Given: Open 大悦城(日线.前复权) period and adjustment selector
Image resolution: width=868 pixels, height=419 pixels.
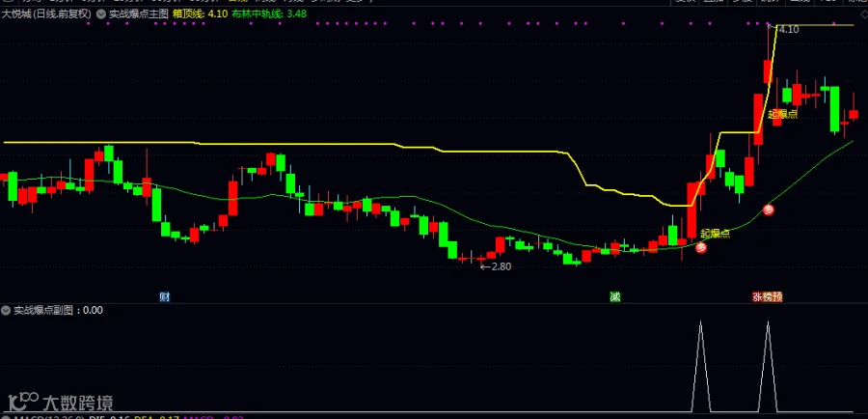Looking at the screenshot, I should click(46, 14).
